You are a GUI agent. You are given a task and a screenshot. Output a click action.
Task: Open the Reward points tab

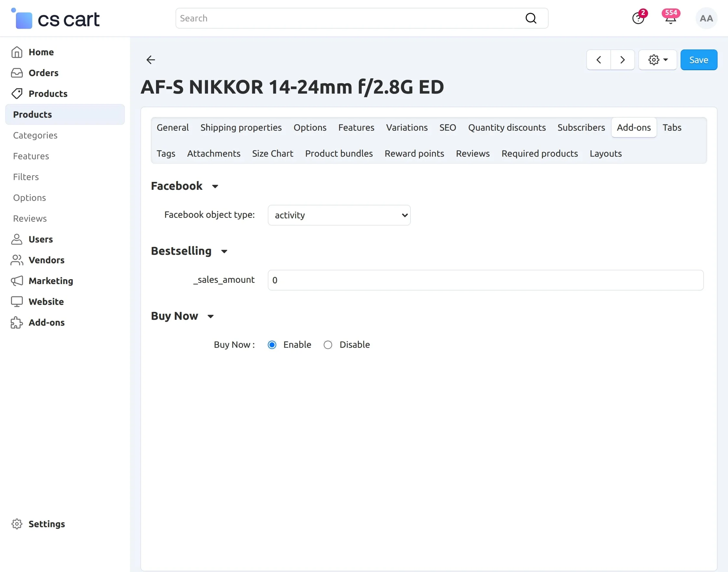[x=414, y=153]
